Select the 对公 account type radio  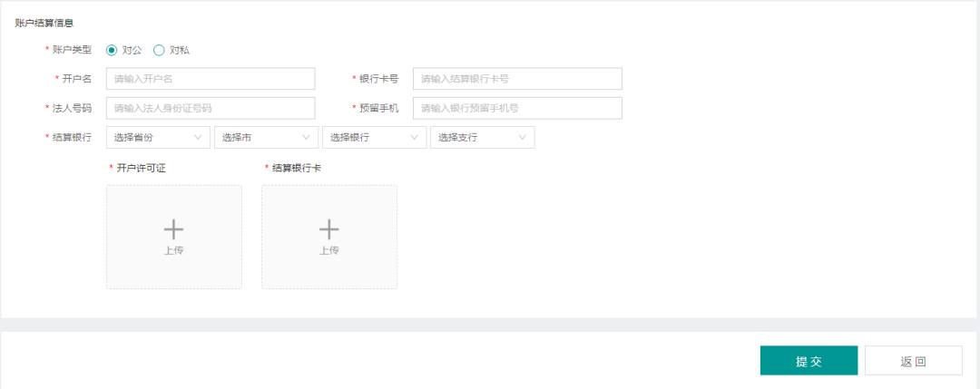coord(112,50)
